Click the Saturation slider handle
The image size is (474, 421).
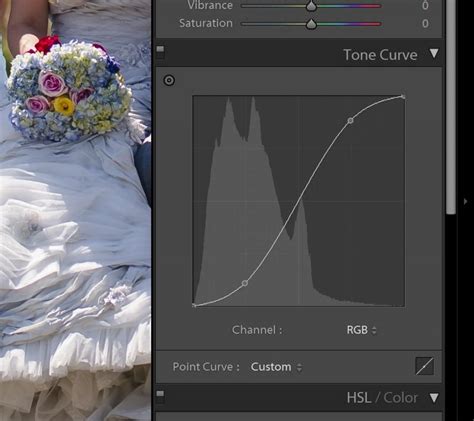[311, 24]
